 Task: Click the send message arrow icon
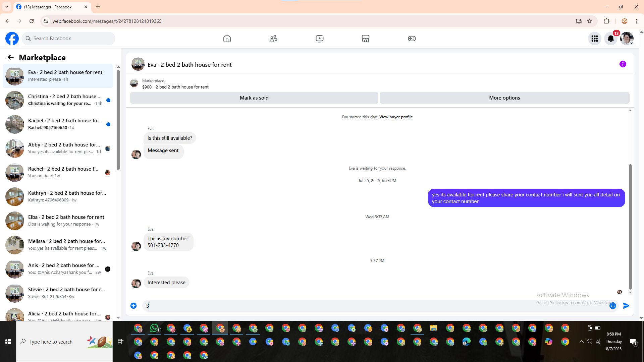pyautogui.click(x=626, y=306)
